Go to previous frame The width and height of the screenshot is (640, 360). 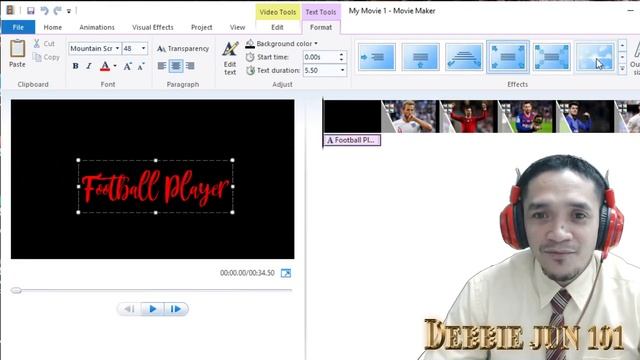129,309
